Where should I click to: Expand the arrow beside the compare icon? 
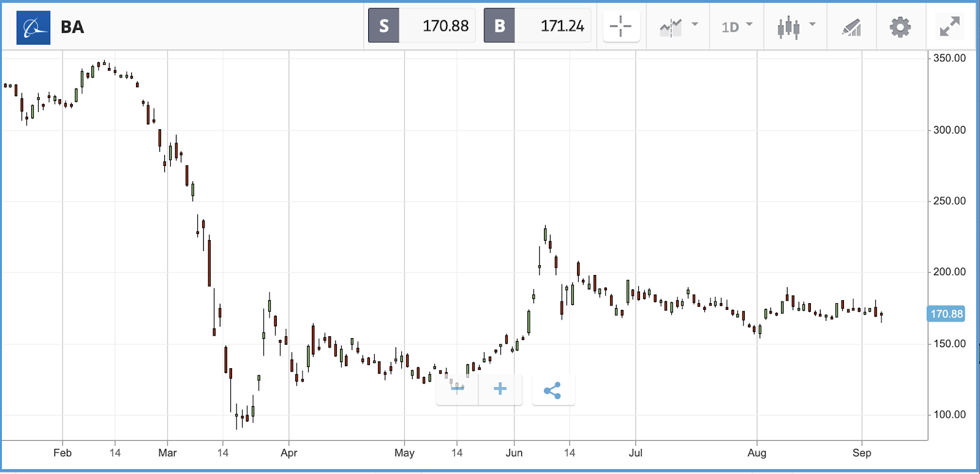pyautogui.click(x=695, y=24)
